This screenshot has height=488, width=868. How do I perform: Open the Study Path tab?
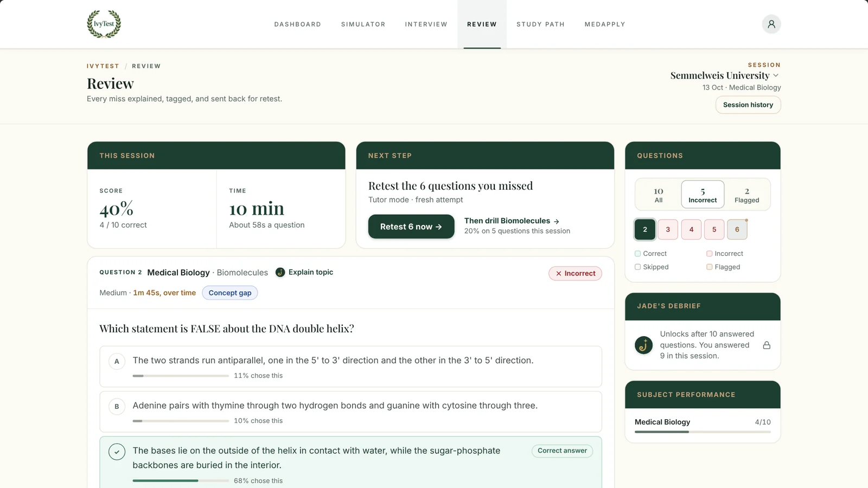(x=540, y=24)
